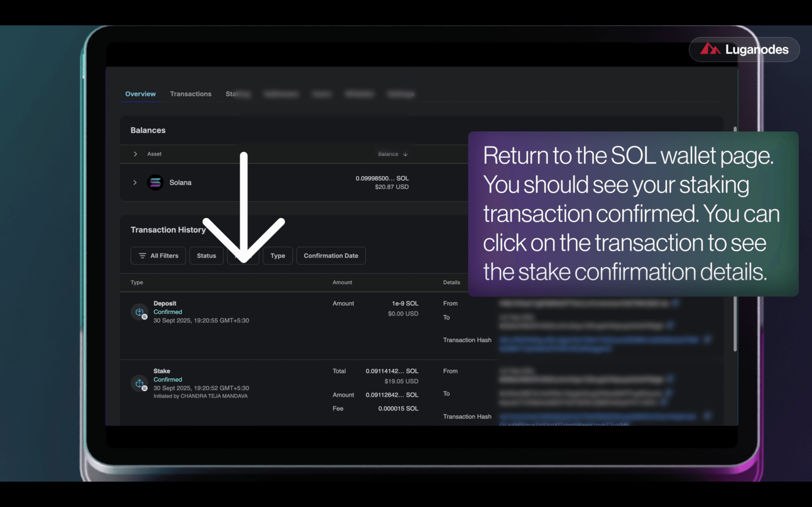Select the Overview tab
The width and height of the screenshot is (812, 507).
point(140,94)
